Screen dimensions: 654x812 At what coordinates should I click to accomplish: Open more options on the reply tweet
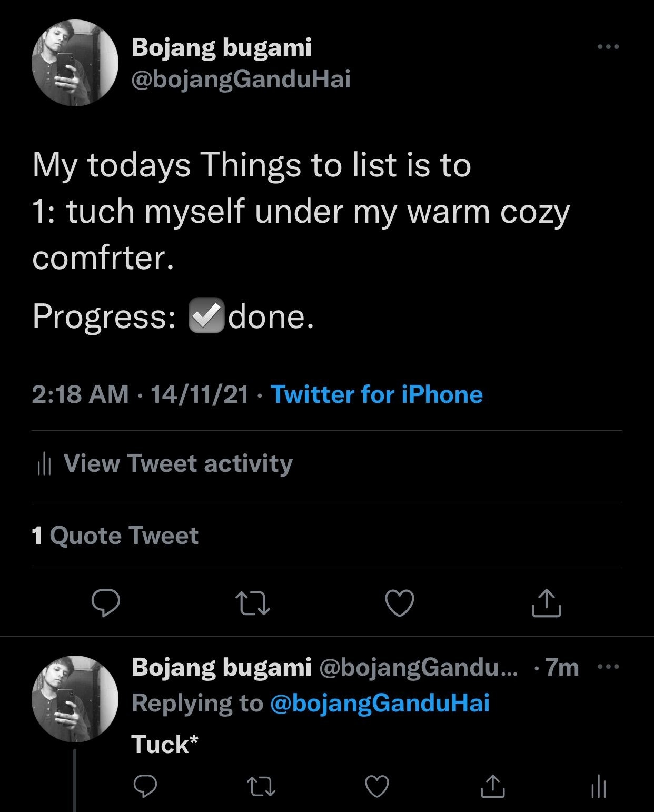click(x=609, y=667)
